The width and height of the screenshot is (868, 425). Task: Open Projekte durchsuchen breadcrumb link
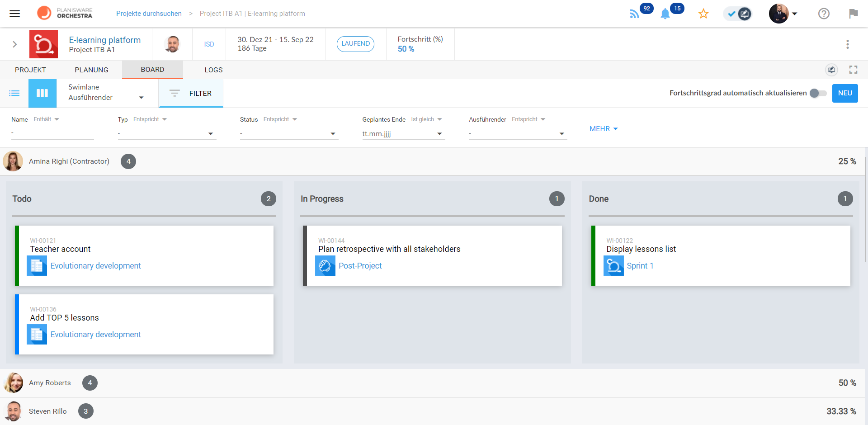[149, 14]
